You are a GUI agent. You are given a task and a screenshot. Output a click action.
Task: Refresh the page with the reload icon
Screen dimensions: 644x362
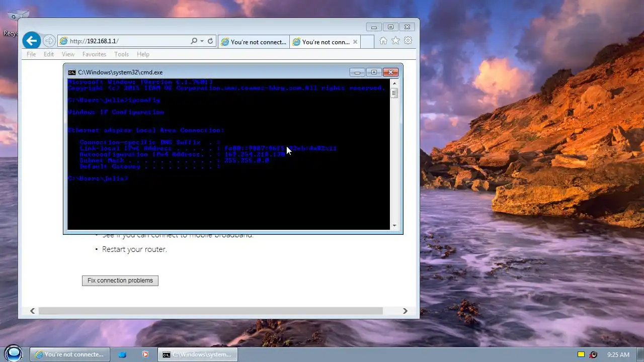(x=210, y=41)
